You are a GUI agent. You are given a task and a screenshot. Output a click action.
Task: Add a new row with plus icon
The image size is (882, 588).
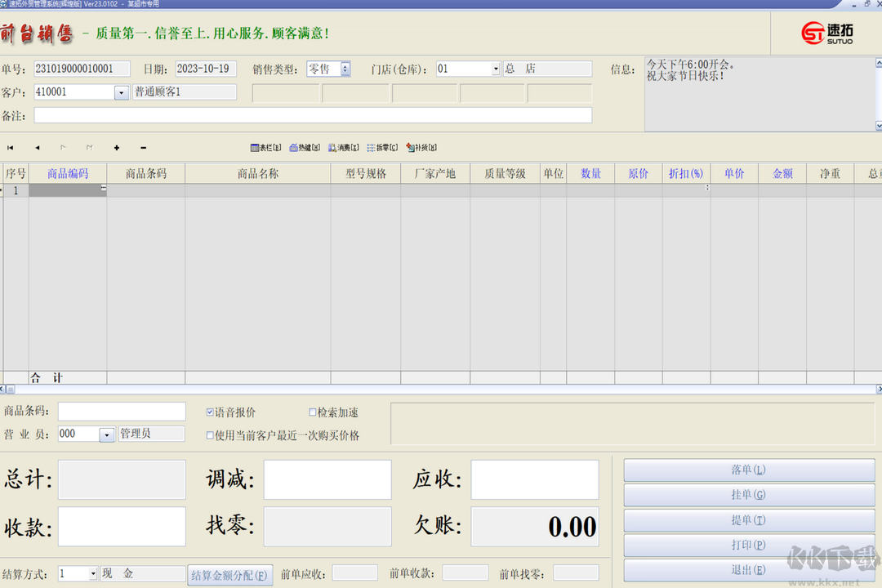(x=117, y=148)
